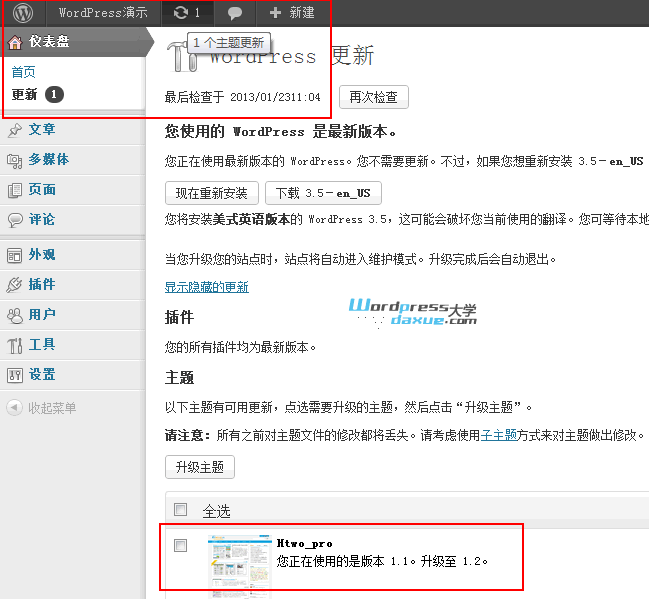Image resolution: width=649 pixels, height=599 pixels.
Task: Click the plus icon next to 新建
Action: 275,13
